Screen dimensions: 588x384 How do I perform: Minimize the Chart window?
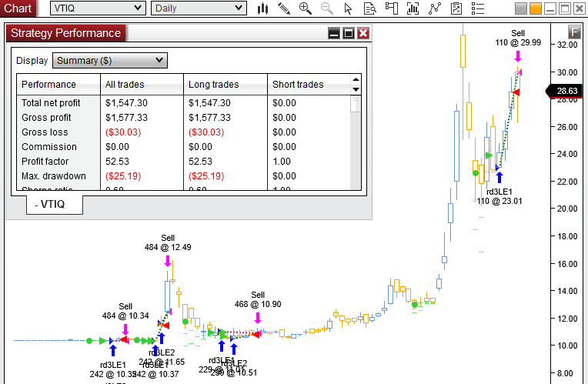550,8
